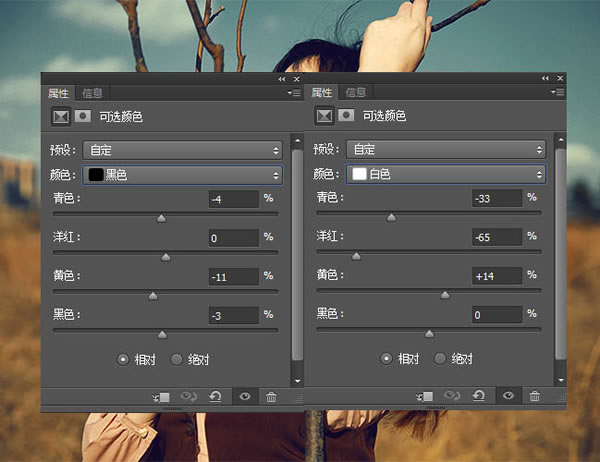Click the 洋红 slider handle in the 白色 panel
The width and height of the screenshot is (600, 462).
click(356, 256)
